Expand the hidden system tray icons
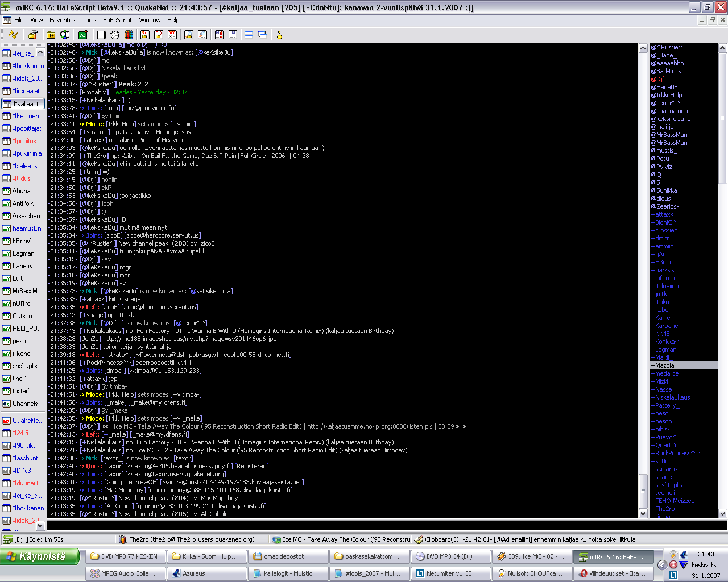728x582 pixels. (x=662, y=565)
